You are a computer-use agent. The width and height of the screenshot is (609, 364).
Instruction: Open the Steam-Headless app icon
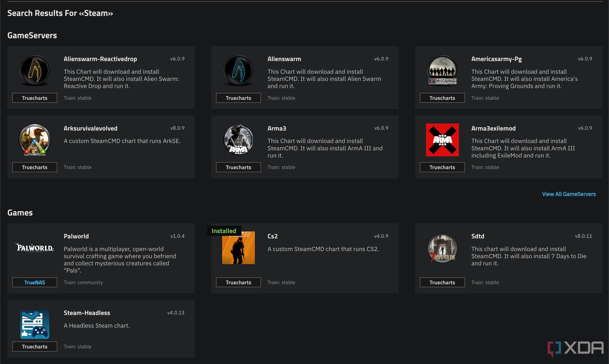[35, 324]
